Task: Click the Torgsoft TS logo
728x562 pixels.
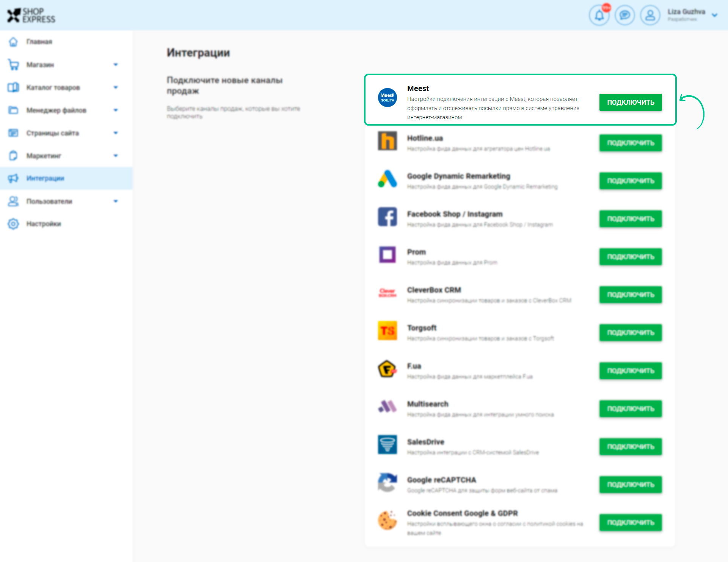Action: [387, 331]
